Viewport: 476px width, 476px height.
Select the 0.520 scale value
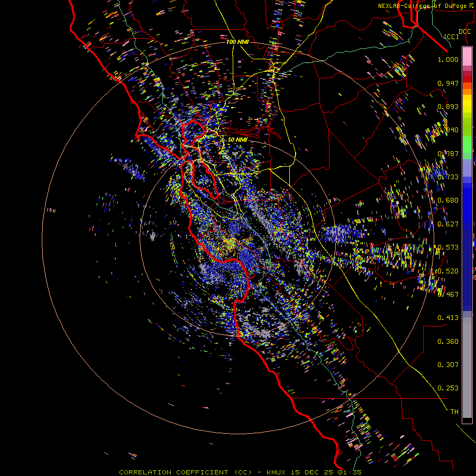pos(448,271)
